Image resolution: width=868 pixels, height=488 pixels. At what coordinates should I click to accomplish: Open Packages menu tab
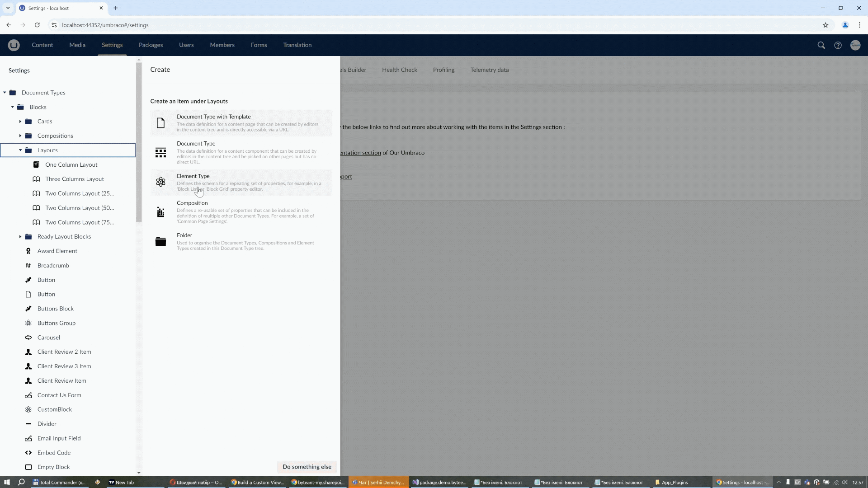click(x=150, y=45)
